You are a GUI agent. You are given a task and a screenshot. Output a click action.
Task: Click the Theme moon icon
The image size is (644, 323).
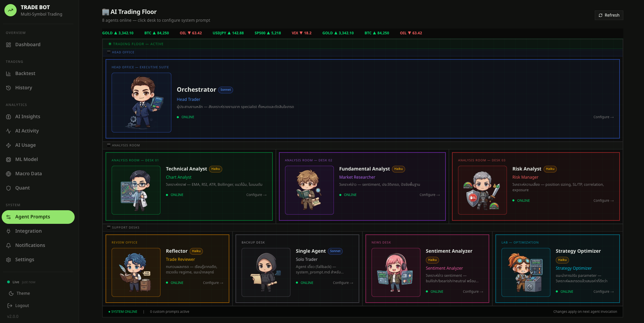(11, 293)
